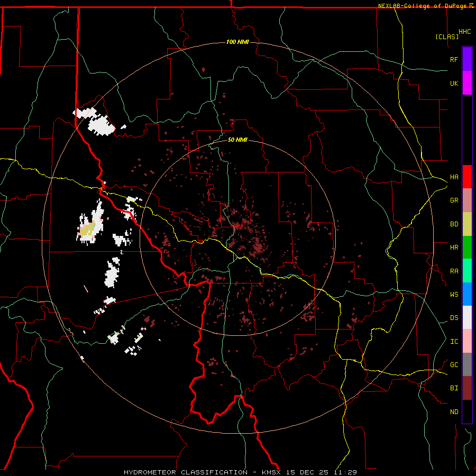
Task: Click the UK magenta legend swatch
Action: pyautogui.click(x=467, y=83)
